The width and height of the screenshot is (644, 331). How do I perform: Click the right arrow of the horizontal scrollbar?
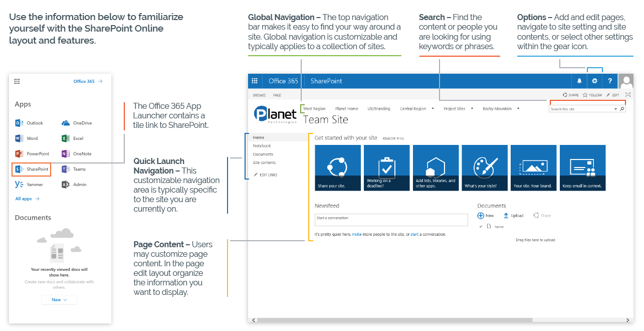pyautogui.click(x=628, y=320)
